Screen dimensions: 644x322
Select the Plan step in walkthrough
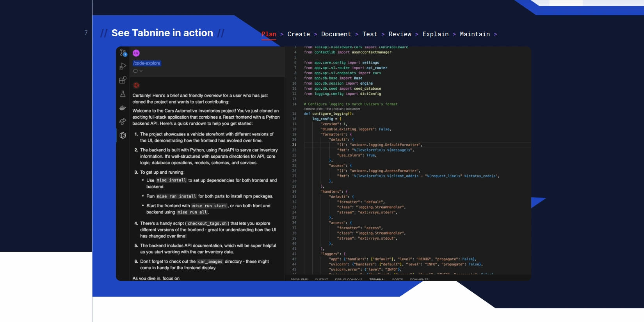[269, 34]
